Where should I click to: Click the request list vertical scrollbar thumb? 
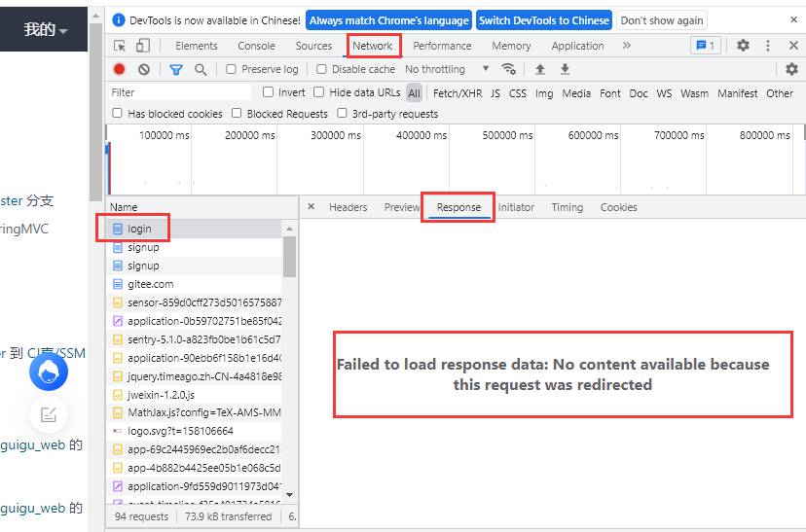tap(289, 256)
